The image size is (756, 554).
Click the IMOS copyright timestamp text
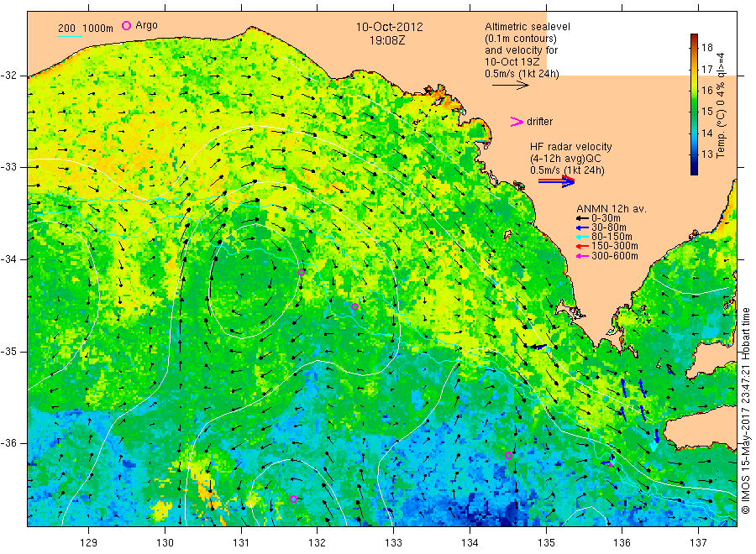pos(745,410)
